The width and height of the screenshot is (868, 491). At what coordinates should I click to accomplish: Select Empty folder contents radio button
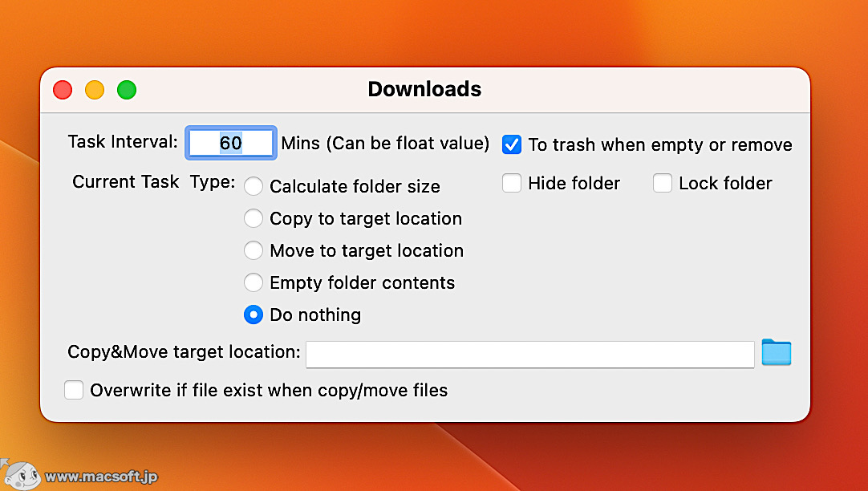254,282
